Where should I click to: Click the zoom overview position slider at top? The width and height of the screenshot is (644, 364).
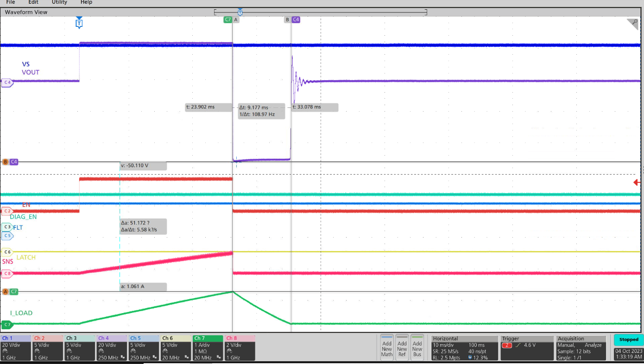coord(240,13)
